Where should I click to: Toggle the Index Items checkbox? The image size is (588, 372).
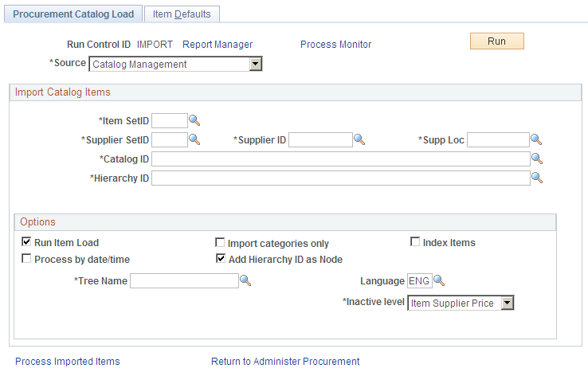pos(415,242)
